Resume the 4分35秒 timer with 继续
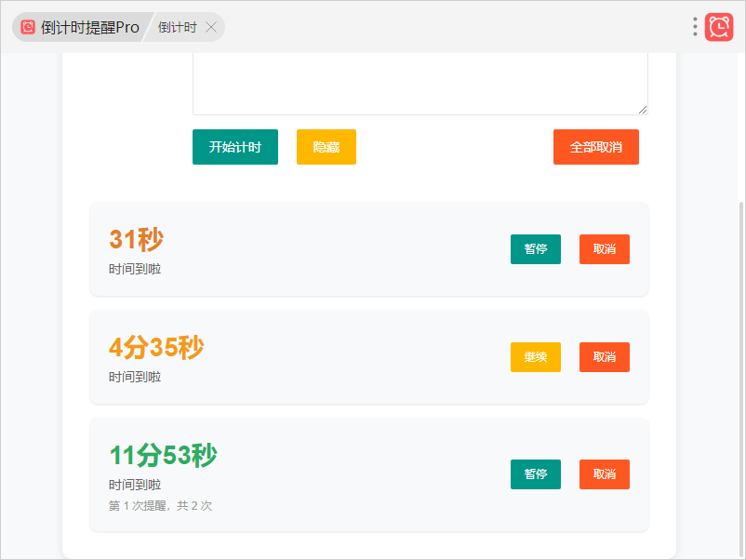Viewport: 746px width, 560px height. point(535,357)
